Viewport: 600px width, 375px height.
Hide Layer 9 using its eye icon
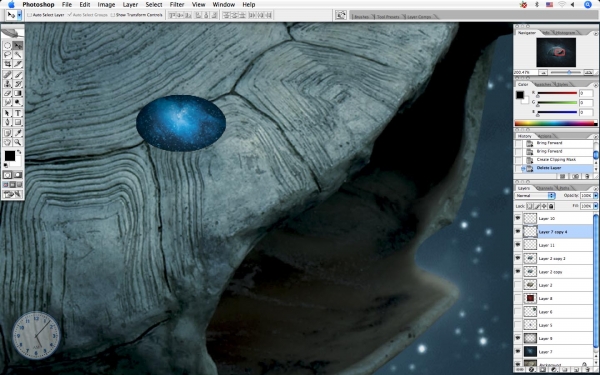518,338
